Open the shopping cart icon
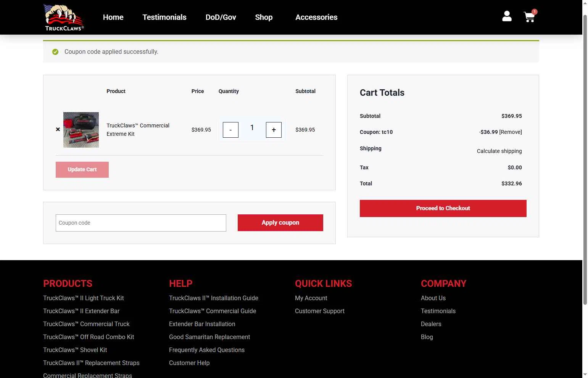This screenshot has height=378, width=588. pyautogui.click(x=529, y=17)
